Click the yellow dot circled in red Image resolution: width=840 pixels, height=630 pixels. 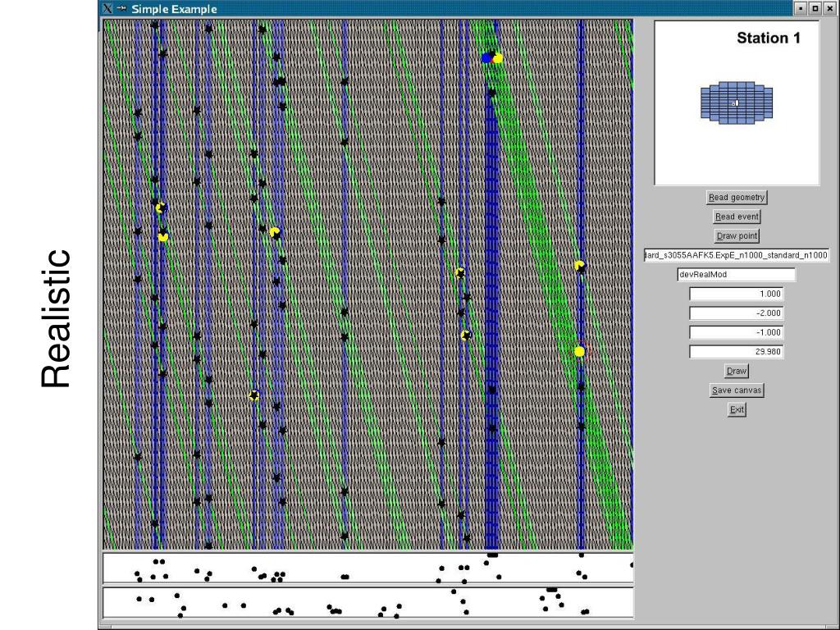tap(579, 351)
